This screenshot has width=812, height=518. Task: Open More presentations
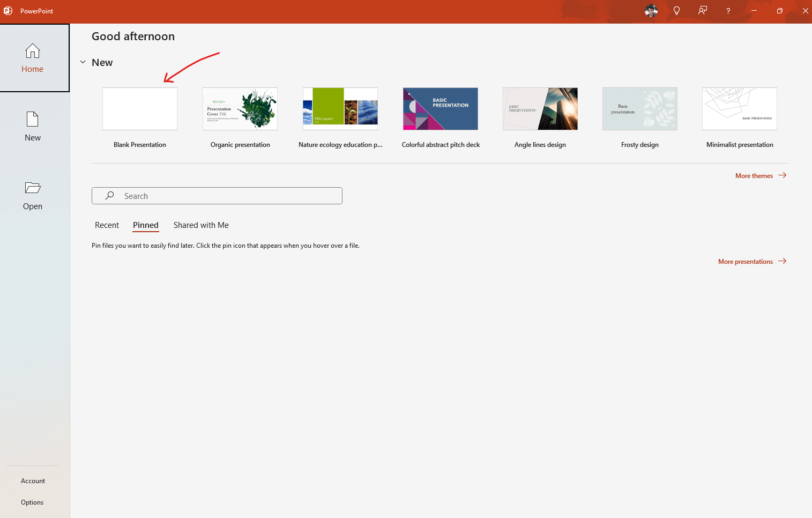[x=746, y=261]
